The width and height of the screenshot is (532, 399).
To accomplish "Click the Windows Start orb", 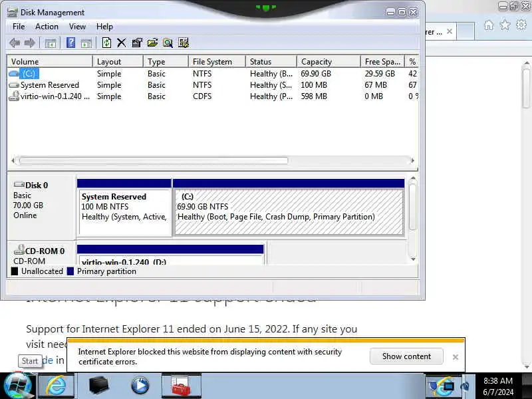I will [17, 386].
